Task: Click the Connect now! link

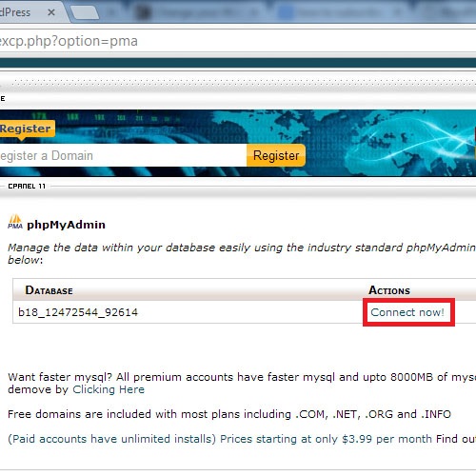Action: (407, 312)
